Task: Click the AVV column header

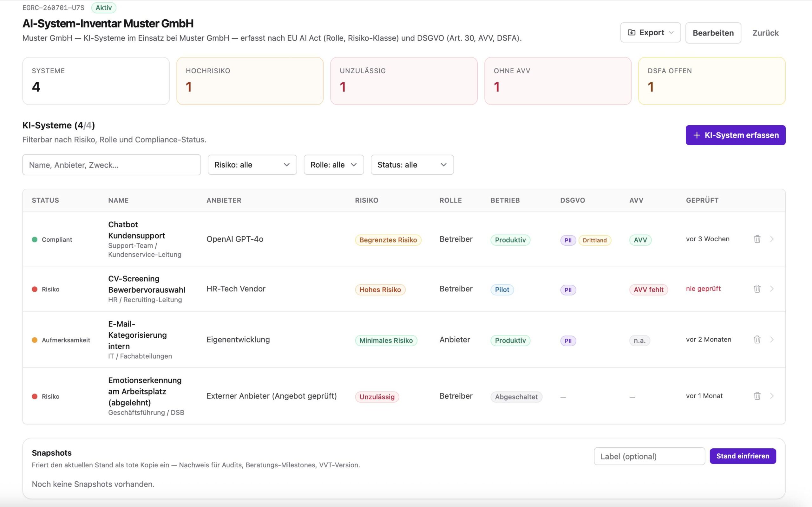Action: 636,200
